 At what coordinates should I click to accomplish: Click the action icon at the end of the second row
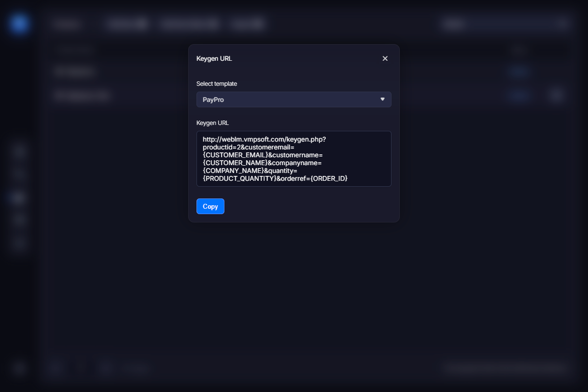tap(556, 95)
